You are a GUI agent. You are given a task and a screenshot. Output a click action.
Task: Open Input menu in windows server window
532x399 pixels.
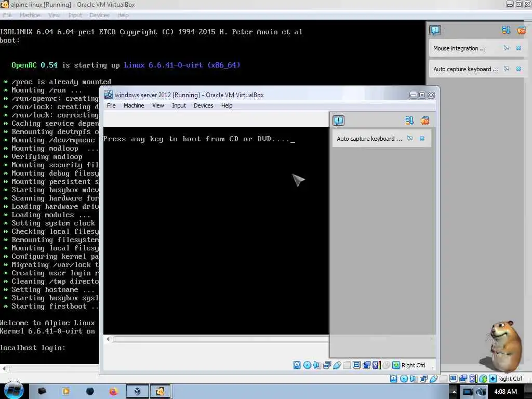point(179,105)
